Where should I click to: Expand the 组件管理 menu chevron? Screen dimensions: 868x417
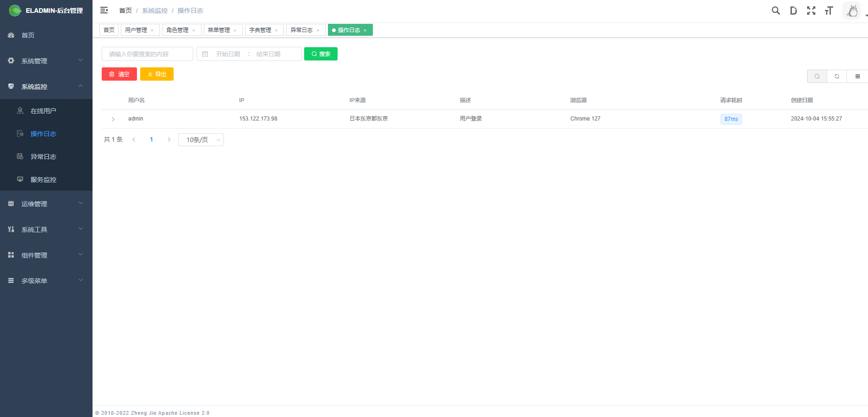point(81,254)
